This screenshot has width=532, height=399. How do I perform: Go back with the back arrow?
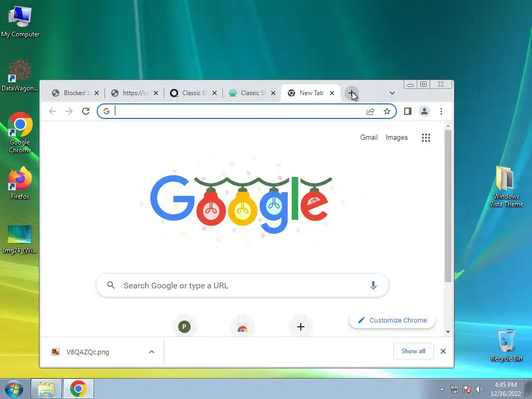tap(52, 111)
